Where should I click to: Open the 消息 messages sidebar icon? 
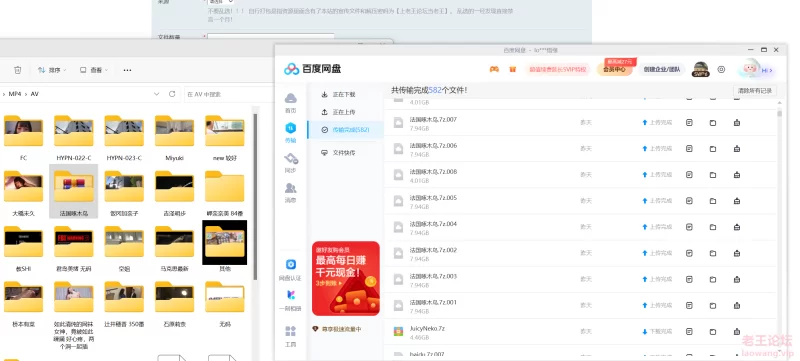click(290, 192)
